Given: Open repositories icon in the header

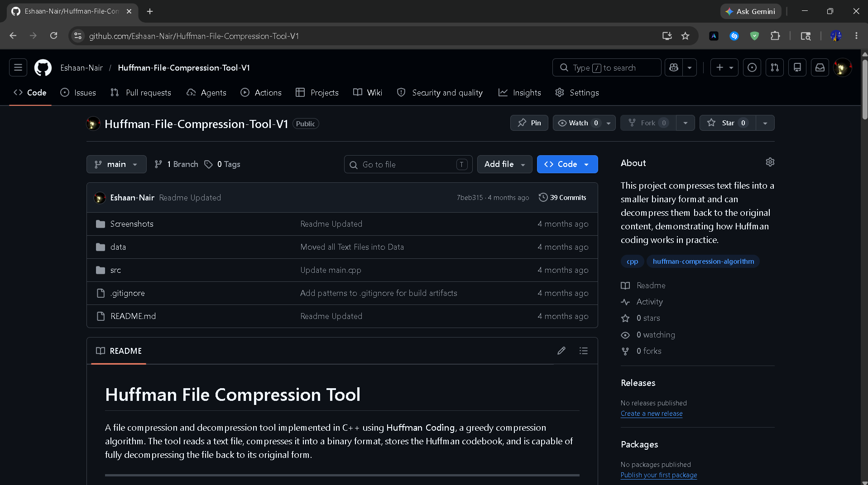Looking at the screenshot, I should point(797,67).
